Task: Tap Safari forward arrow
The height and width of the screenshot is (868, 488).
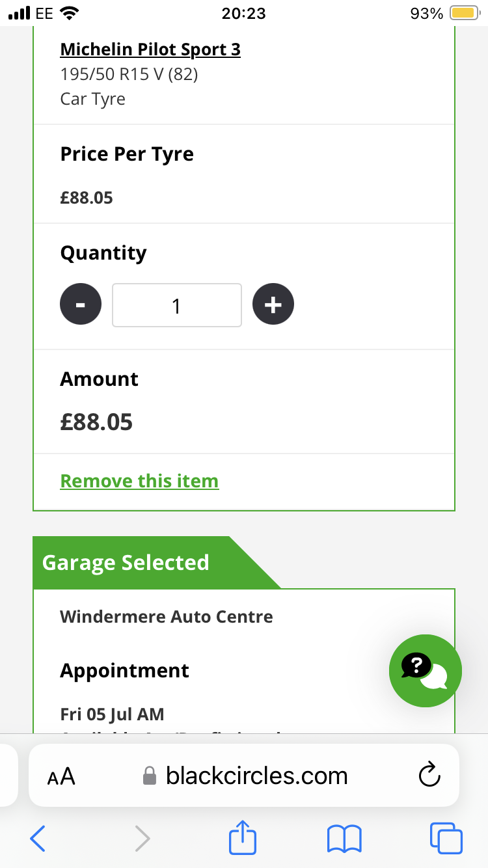Action: (142, 838)
